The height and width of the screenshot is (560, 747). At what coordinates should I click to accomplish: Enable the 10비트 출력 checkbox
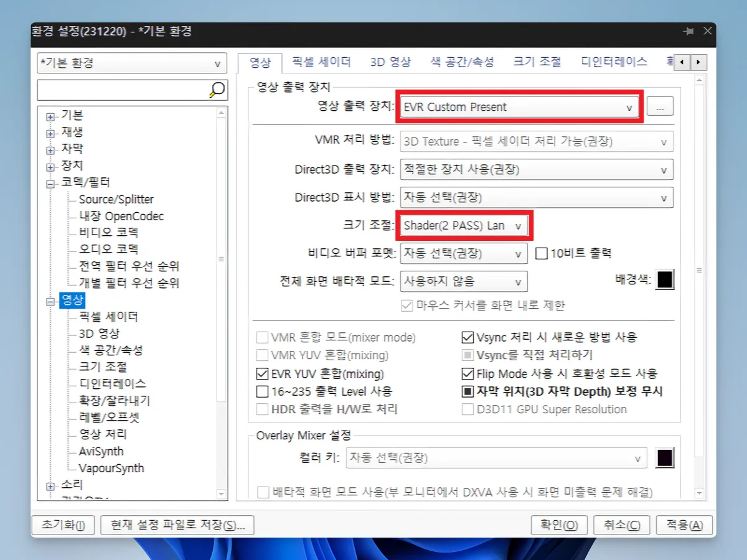tap(541, 253)
